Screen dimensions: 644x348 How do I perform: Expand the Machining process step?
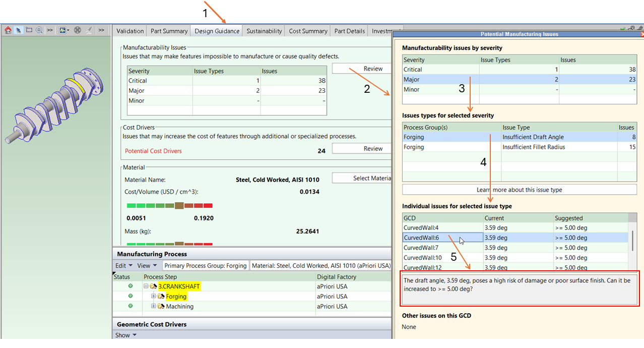pyautogui.click(x=154, y=306)
